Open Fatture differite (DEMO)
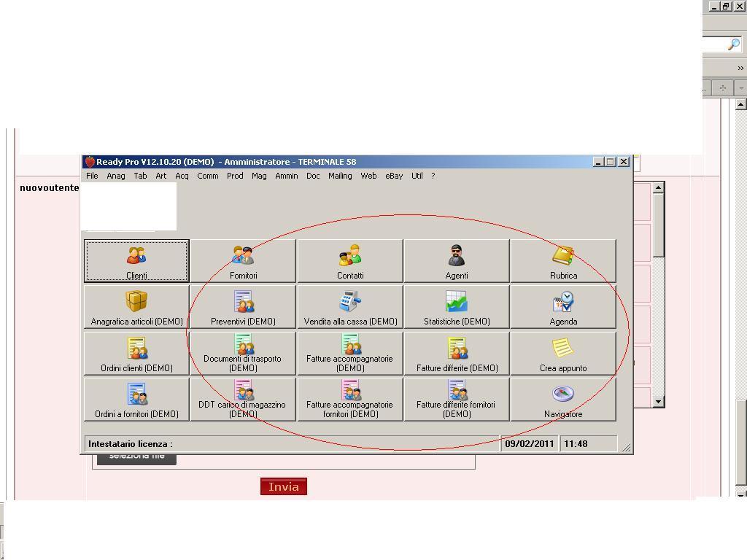Image resolution: width=747 pixels, height=560 pixels. pyautogui.click(x=457, y=354)
